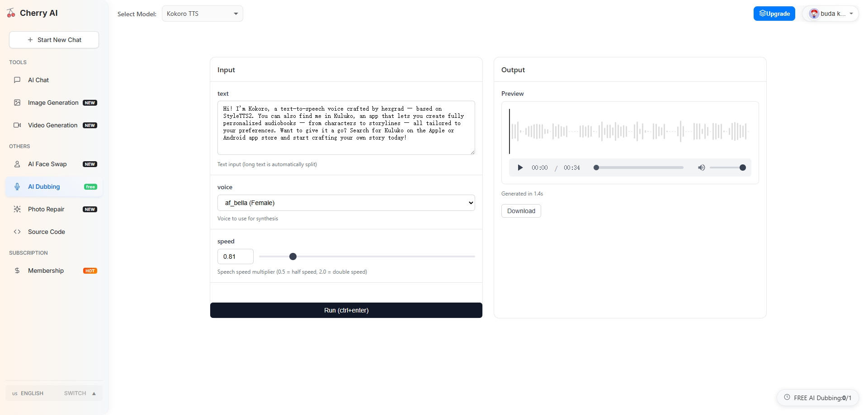Image resolution: width=868 pixels, height=415 pixels.
Task: Click the HOT badge beside Membership
Action: click(x=90, y=270)
